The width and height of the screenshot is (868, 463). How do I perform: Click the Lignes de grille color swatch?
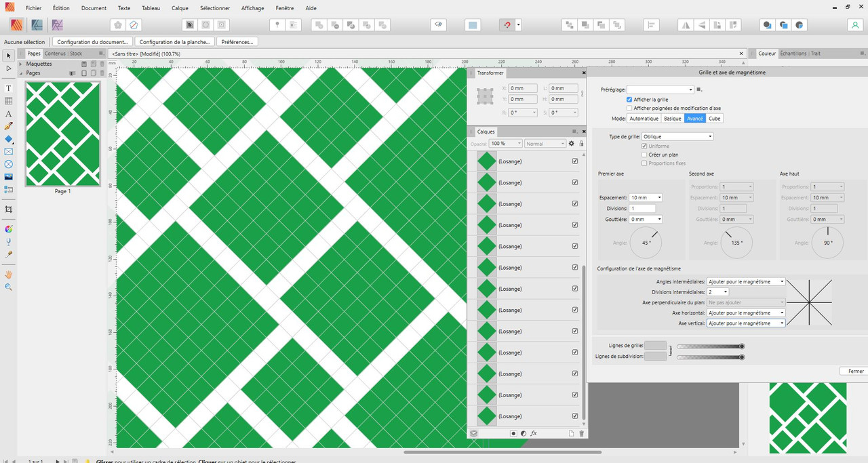tap(655, 346)
